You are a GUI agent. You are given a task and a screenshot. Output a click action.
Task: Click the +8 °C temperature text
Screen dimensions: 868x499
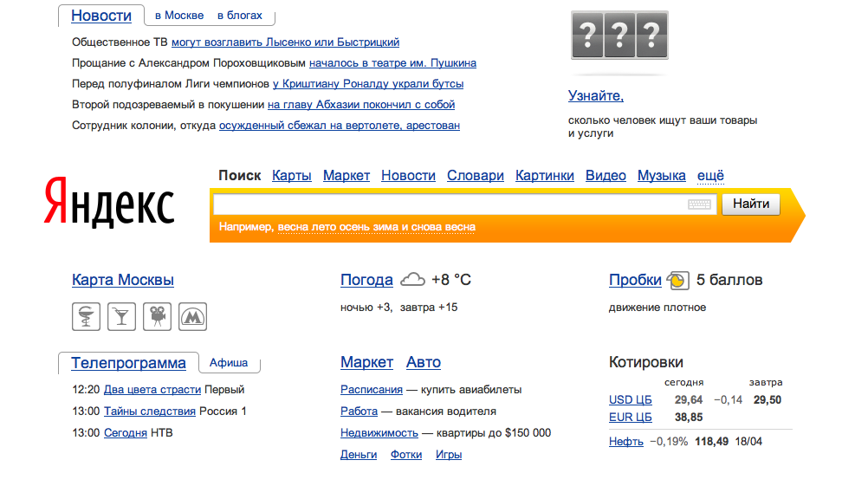tap(451, 280)
